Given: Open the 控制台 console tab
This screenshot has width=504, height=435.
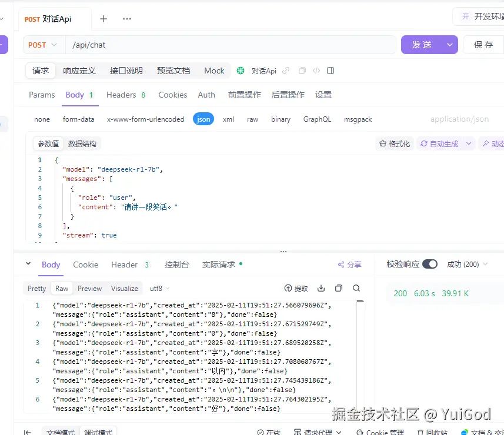Looking at the screenshot, I should pos(176,265).
